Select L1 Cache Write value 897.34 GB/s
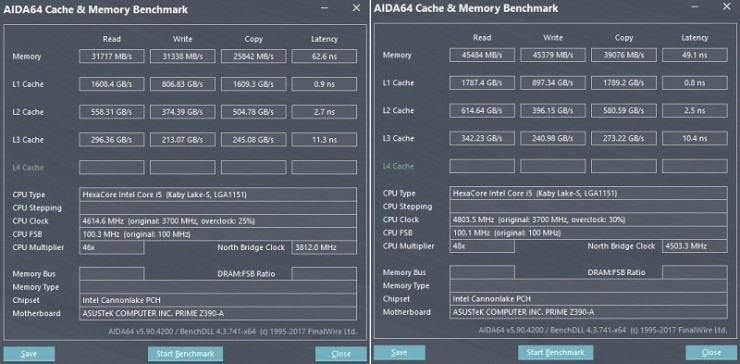This screenshot has width=740, height=364. 553,83
